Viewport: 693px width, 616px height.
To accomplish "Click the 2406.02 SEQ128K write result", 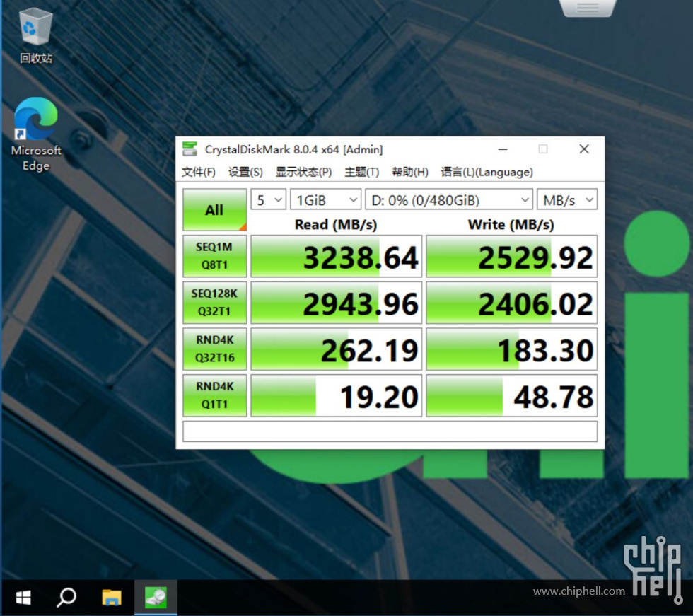I will (511, 303).
